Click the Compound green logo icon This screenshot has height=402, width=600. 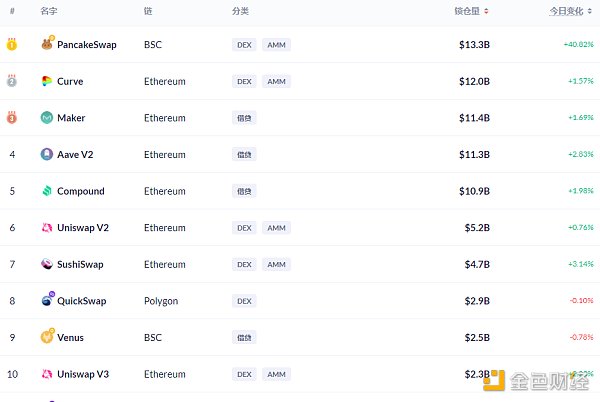click(47, 191)
